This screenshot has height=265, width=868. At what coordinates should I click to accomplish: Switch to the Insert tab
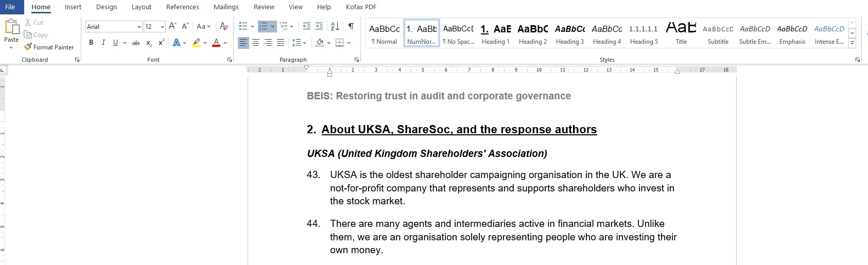click(x=73, y=7)
